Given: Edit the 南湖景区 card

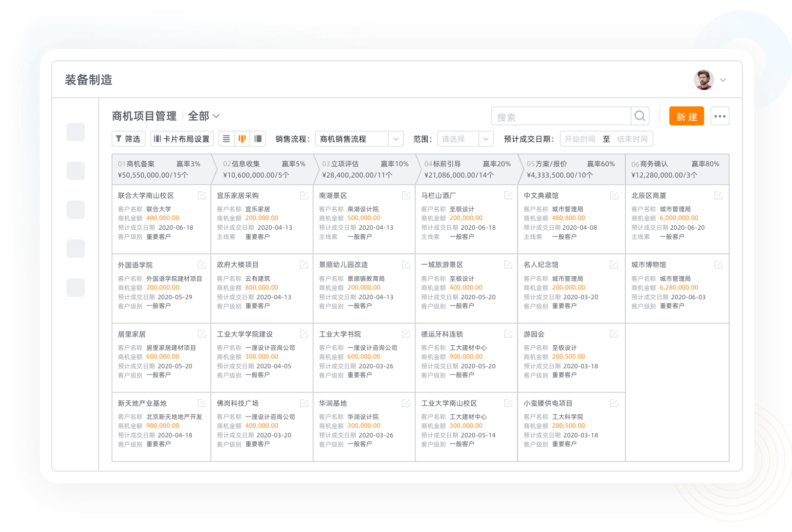Looking at the screenshot, I should (406, 195).
